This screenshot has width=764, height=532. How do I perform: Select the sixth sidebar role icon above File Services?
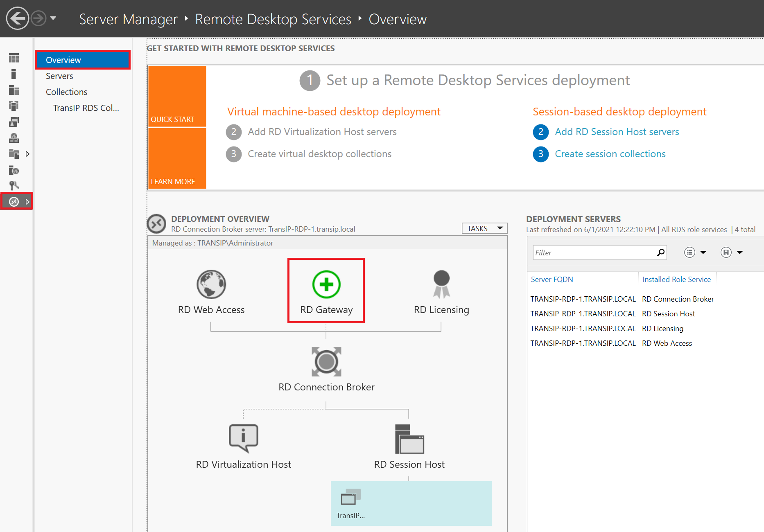point(14,138)
